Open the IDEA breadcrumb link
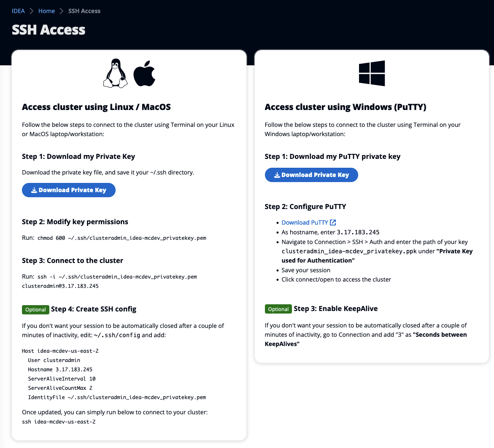 click(x=18, y=11)
